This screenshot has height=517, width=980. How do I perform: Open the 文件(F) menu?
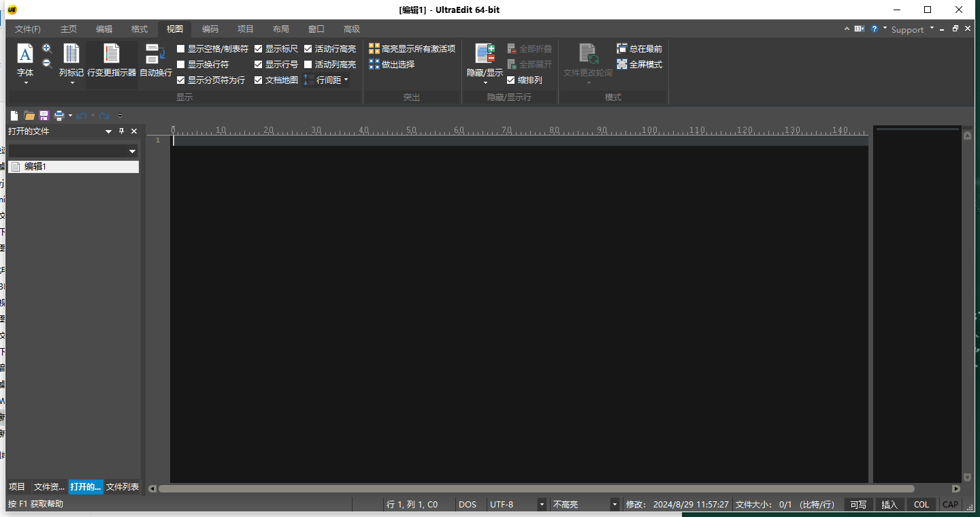click(28, 29)
